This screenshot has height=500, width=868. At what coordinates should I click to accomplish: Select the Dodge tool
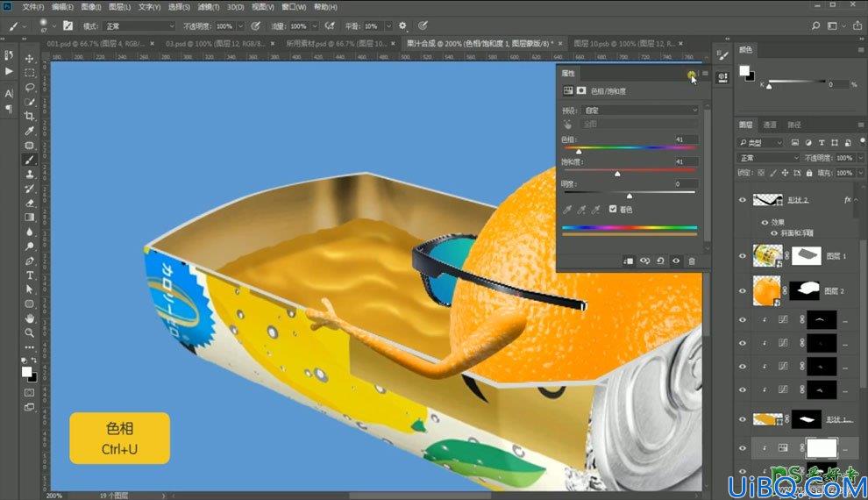[29, 246]
